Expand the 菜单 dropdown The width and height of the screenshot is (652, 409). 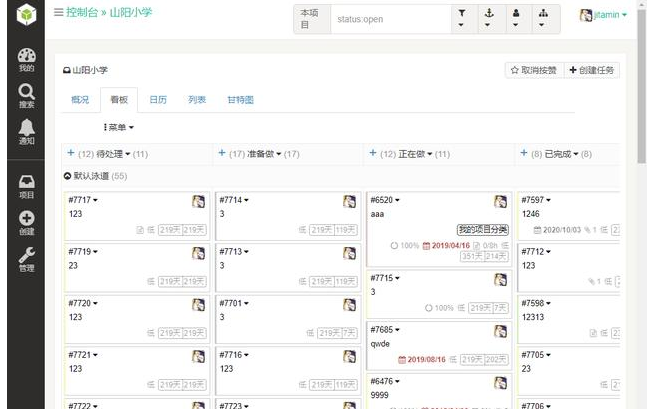point(118,127)
